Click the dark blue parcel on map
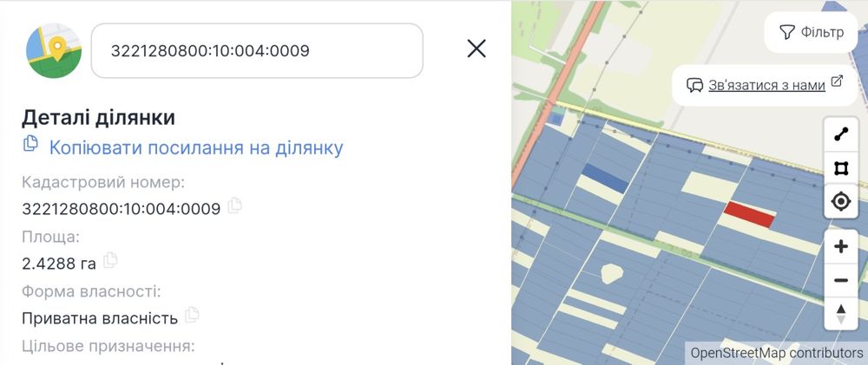 [x=605, y=177]
